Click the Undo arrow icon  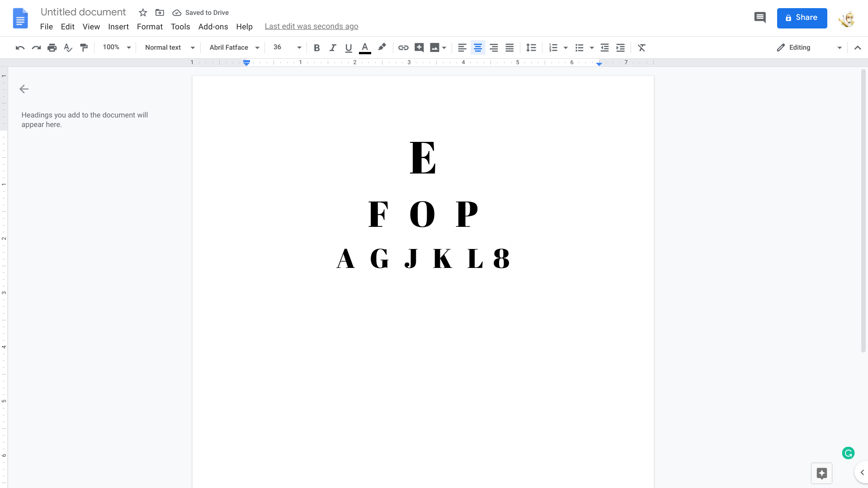point(20,47)
